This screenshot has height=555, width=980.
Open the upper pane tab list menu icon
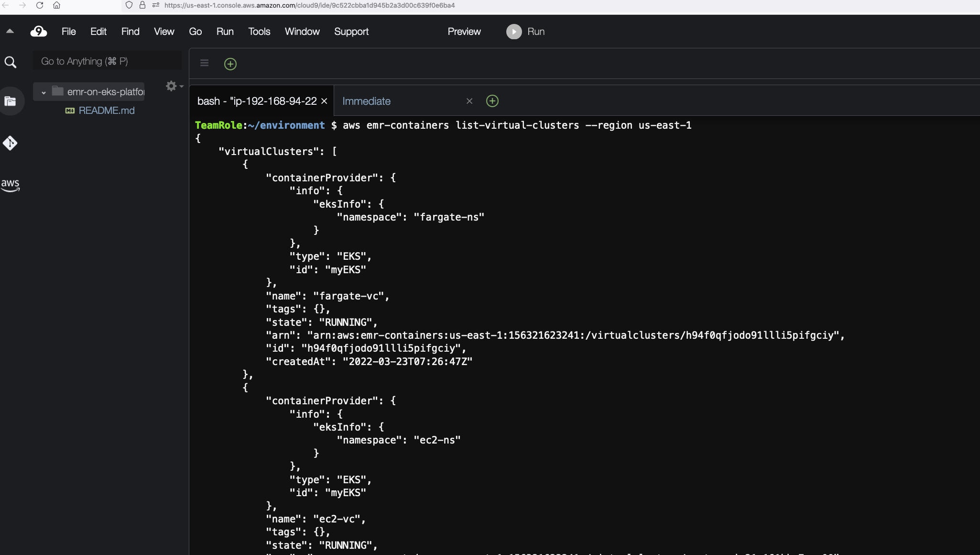[x=204, y=63]
